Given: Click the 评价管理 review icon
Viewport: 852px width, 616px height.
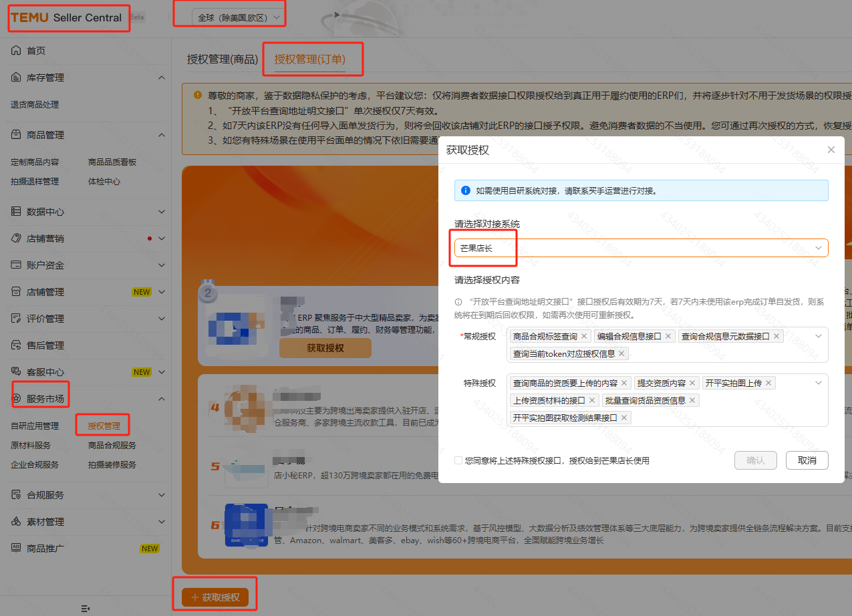Looking at the screenshot, I should click(x=16, y=319).
